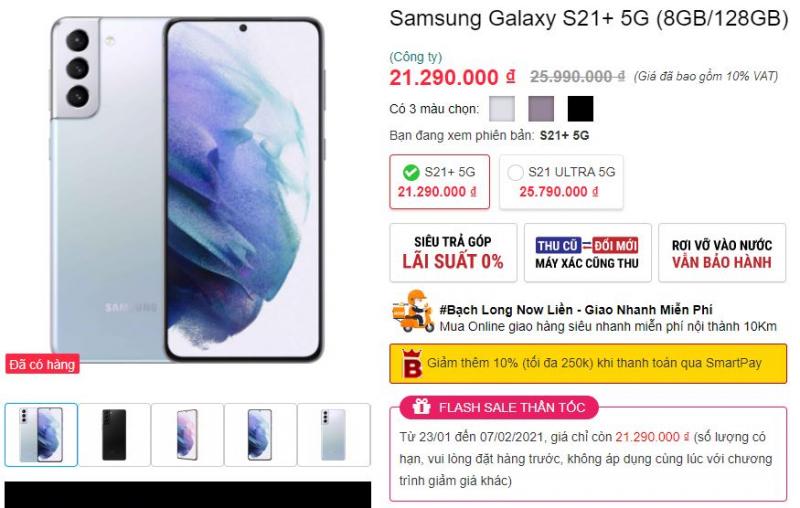
Task: Select the S21 ULTRA 5G version option
Action: point(561,182)
